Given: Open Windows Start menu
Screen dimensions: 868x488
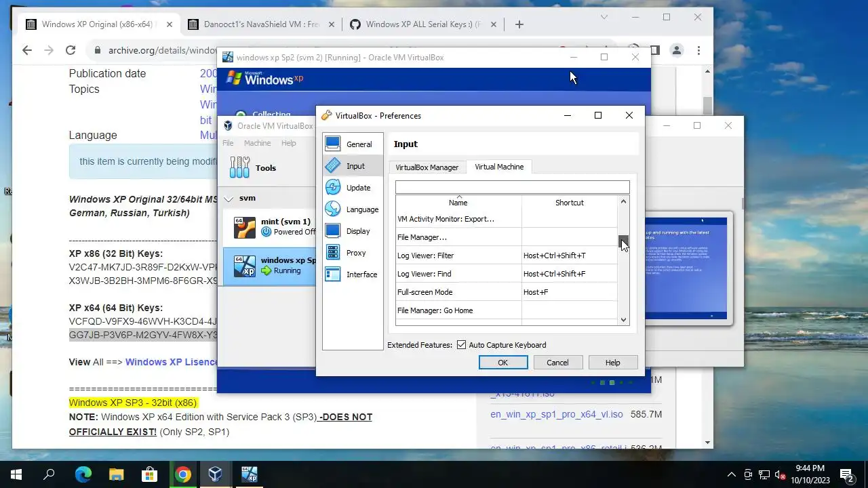Looking at the screenshot, I should [16, 474].
